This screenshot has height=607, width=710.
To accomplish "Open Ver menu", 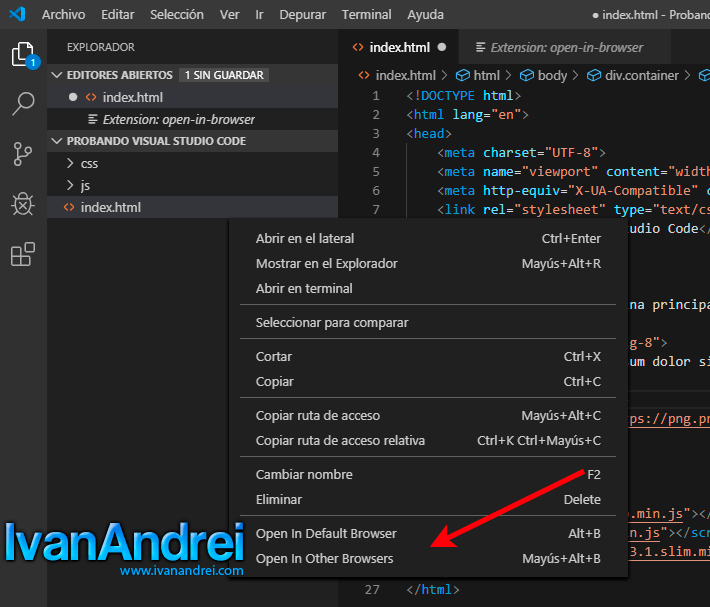I will [x=230, y=14].
